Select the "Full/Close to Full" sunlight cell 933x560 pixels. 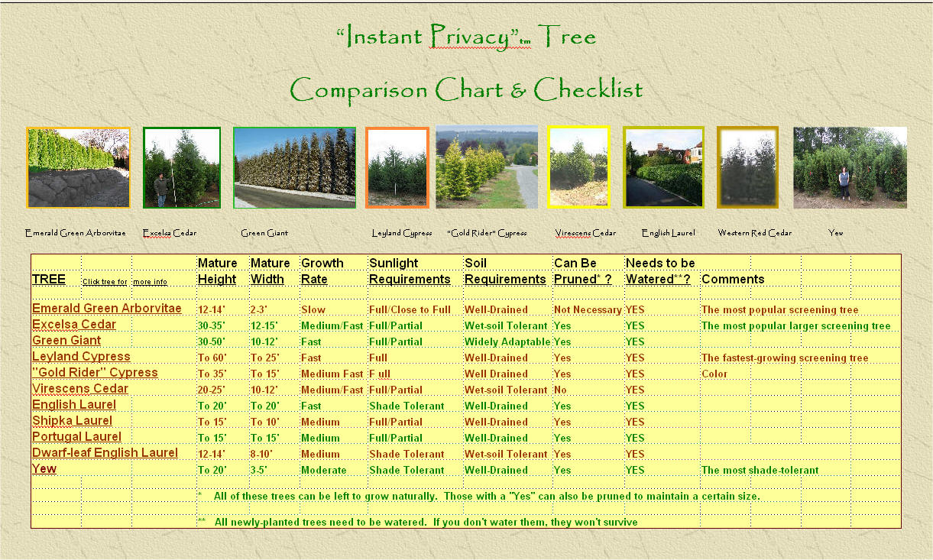[410, 310]
